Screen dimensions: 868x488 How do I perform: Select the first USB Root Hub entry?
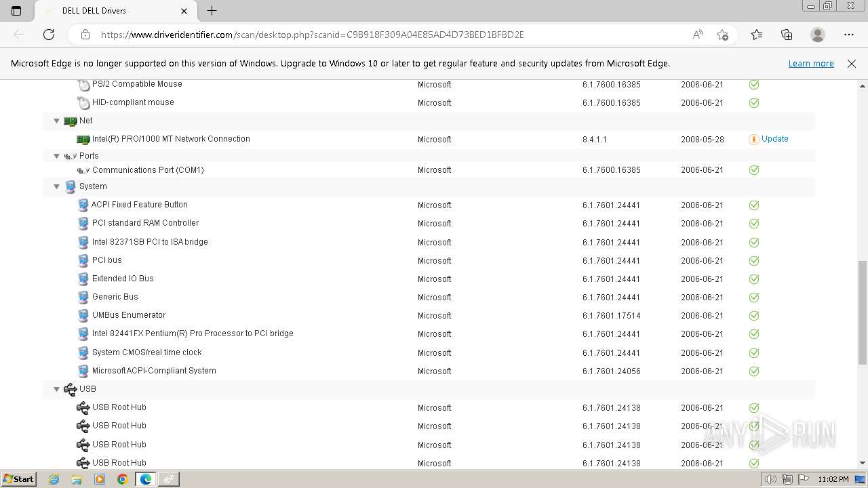pyautogui.click(x=119, y=407)
